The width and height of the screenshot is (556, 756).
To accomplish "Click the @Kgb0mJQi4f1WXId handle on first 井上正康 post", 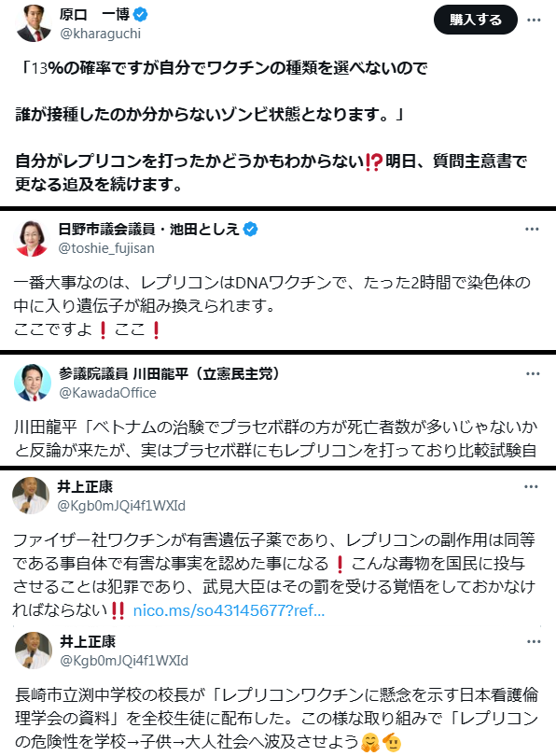I will (121, 506).
